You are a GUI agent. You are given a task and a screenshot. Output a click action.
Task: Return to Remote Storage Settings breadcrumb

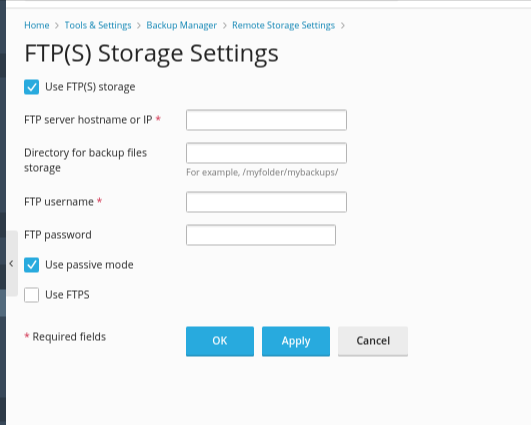click(x=283, y=25)
